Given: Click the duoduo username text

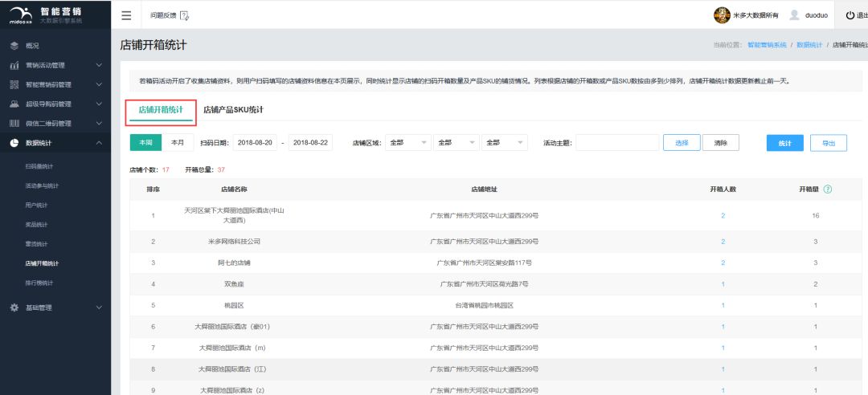Looking at the screenshot, I should [x=816, y=15].
